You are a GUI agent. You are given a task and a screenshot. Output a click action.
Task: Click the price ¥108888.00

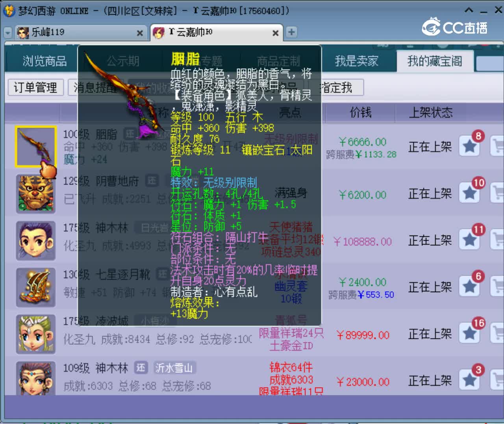[x=362, y=242]
